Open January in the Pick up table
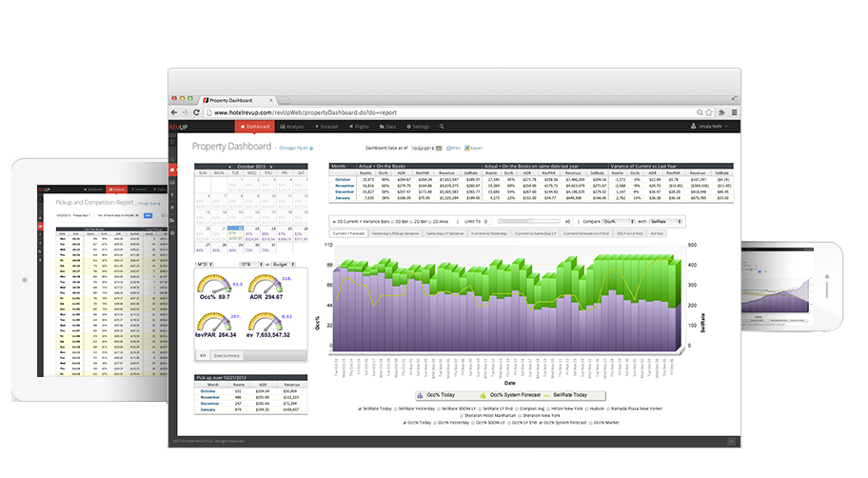 click(207, 409)
